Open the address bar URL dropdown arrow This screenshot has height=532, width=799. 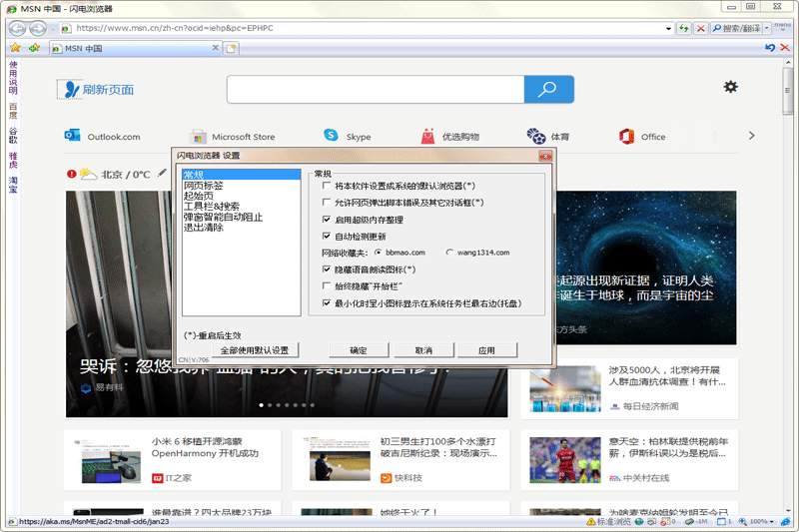pos(668,29)
